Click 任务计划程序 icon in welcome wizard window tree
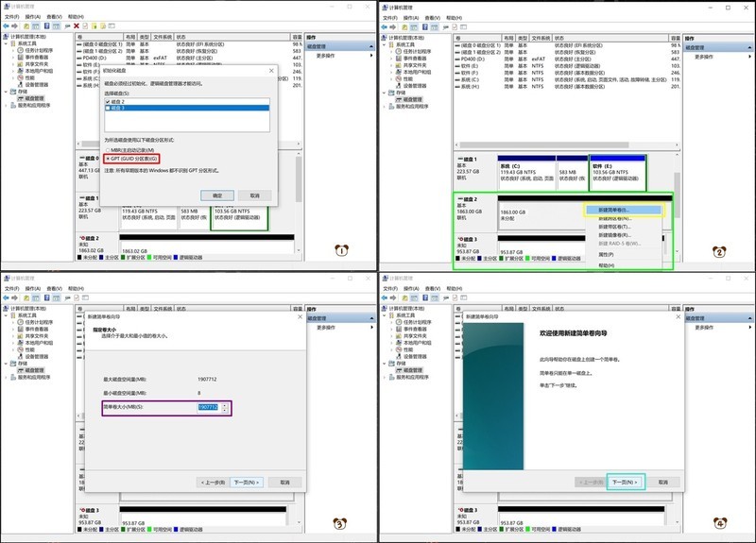The image size is (756, 543). click(399, 322)
